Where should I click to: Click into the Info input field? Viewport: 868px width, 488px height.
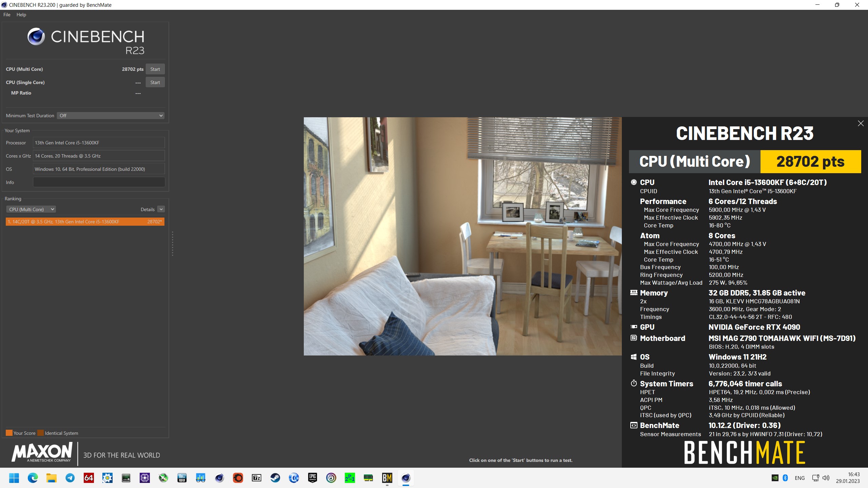pos(99,182)
